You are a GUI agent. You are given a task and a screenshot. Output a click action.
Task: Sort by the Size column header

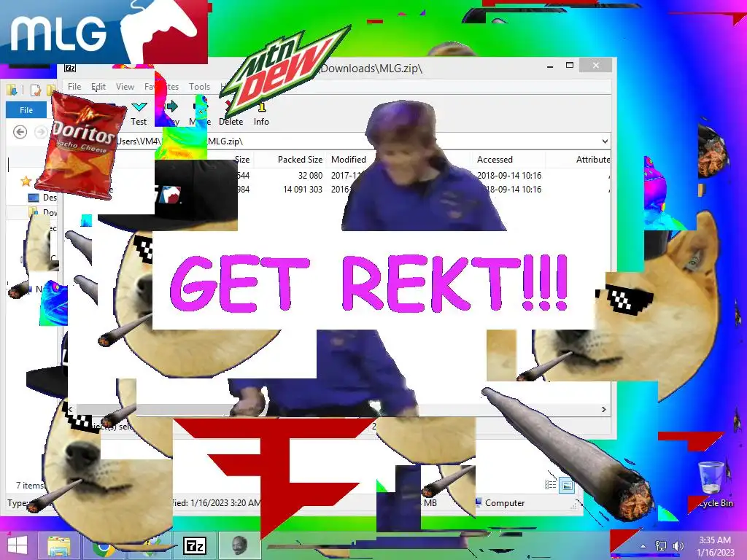[x=242, y=160]
